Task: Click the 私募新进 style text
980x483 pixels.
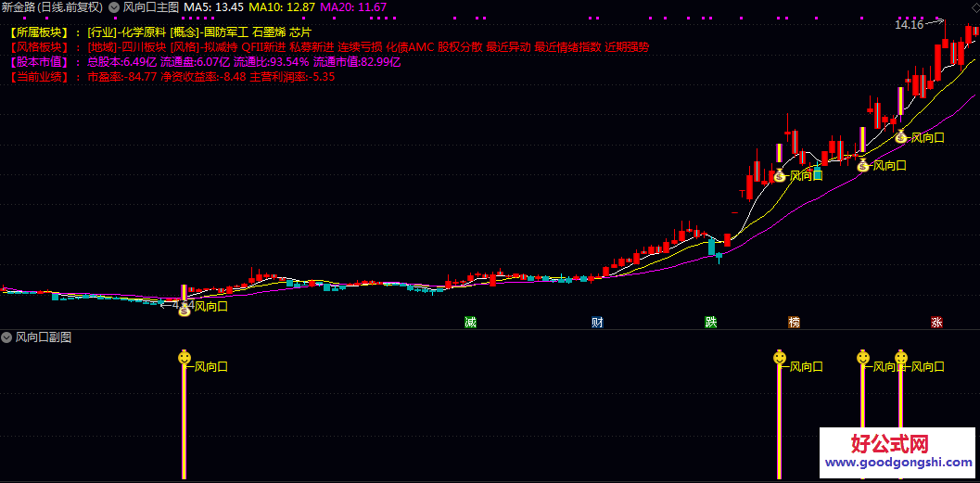Action: 312,47
